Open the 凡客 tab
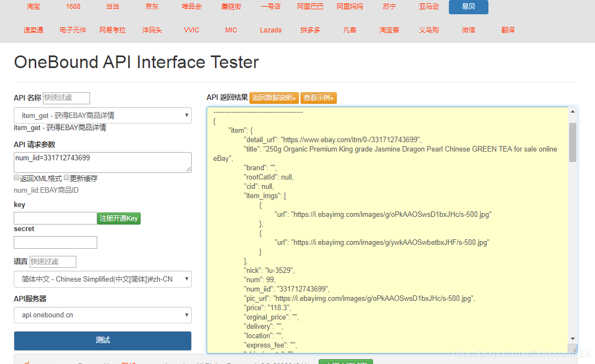The height and width of the screenshot is (364, 595). [x=350, y=30]
